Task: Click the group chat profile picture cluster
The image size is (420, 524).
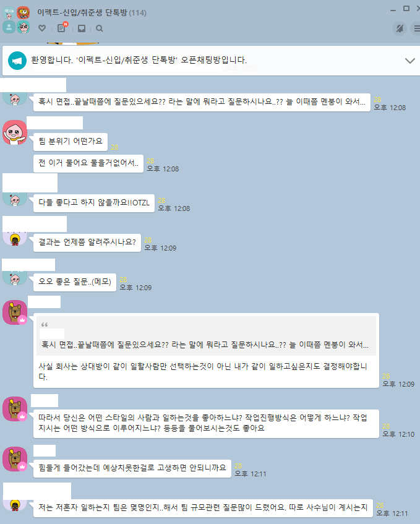Action: [x=16, y=20]
